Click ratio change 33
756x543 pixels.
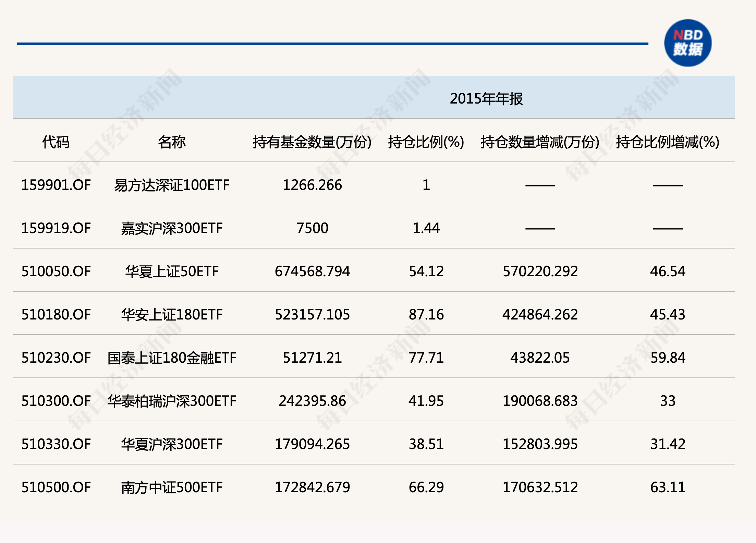[x=668, y=401]
